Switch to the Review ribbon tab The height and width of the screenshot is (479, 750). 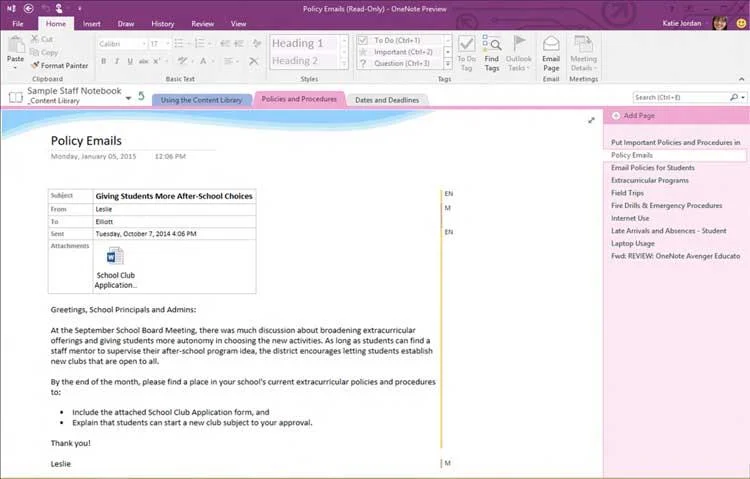[202, 23]
